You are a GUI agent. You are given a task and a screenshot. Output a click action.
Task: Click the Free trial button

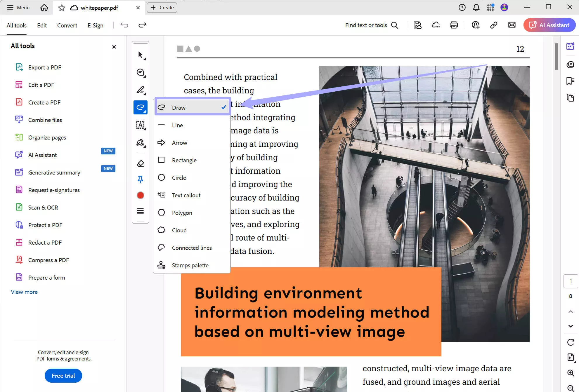(x=63, y=376)
